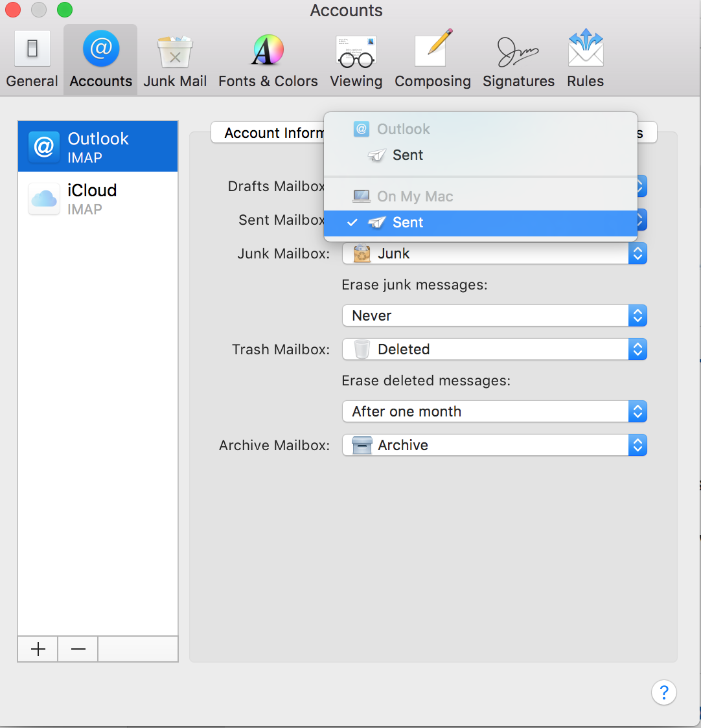
Task: Select the Outlook IMAP account
Action: [98, 147]
